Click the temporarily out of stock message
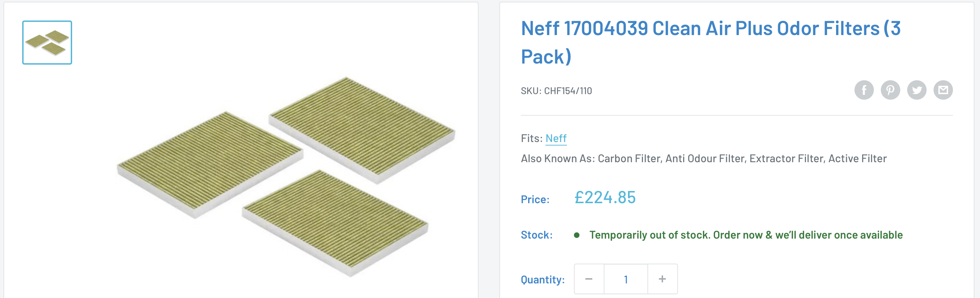The image size is (980, 298). click(746, 235)
